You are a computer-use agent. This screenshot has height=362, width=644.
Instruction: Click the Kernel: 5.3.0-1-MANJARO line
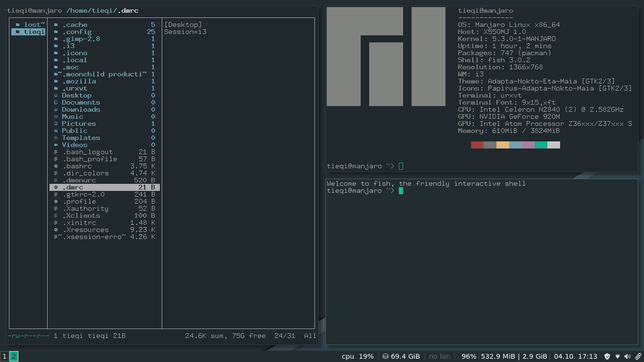point(507,39)
